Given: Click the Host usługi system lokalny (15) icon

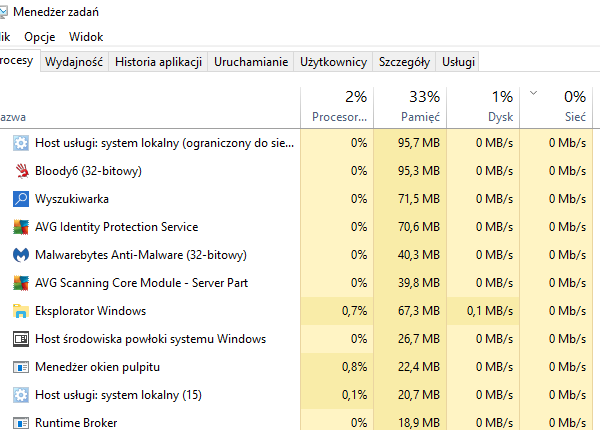Looking at the screenshot, I should pyautogui.click(x=21, y=395).
